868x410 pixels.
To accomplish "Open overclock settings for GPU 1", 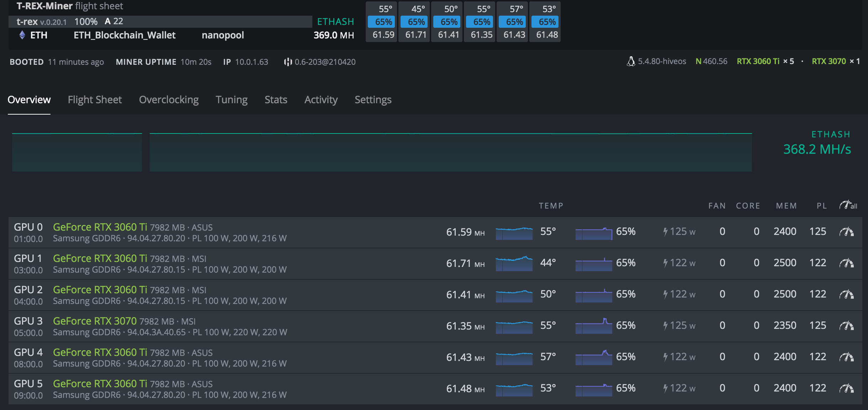I will click(x=846, y=263).
